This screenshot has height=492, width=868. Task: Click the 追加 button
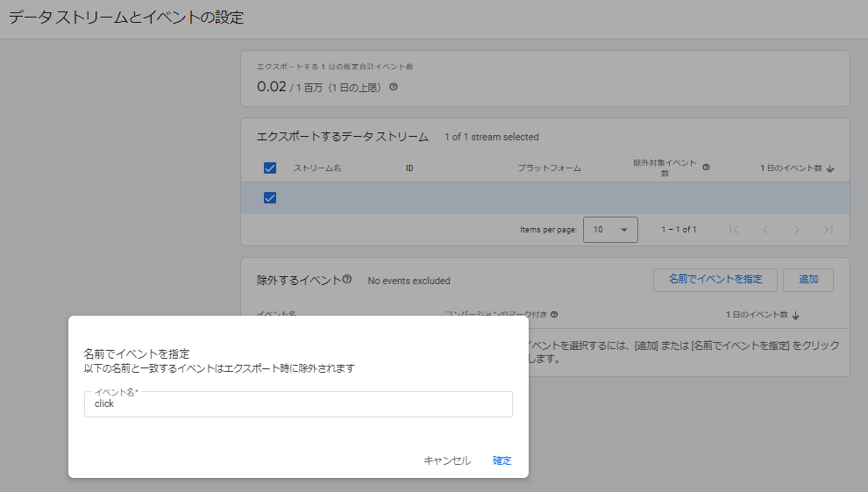[808, 280]
